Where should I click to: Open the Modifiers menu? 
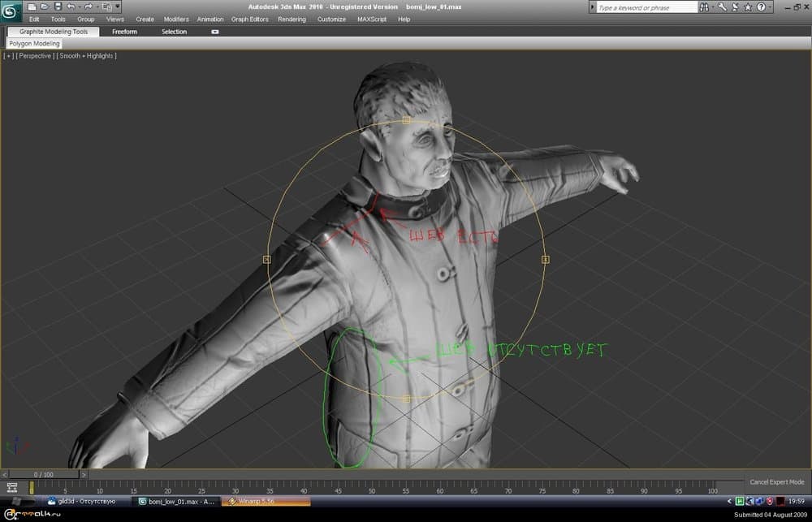pos(176,19)
